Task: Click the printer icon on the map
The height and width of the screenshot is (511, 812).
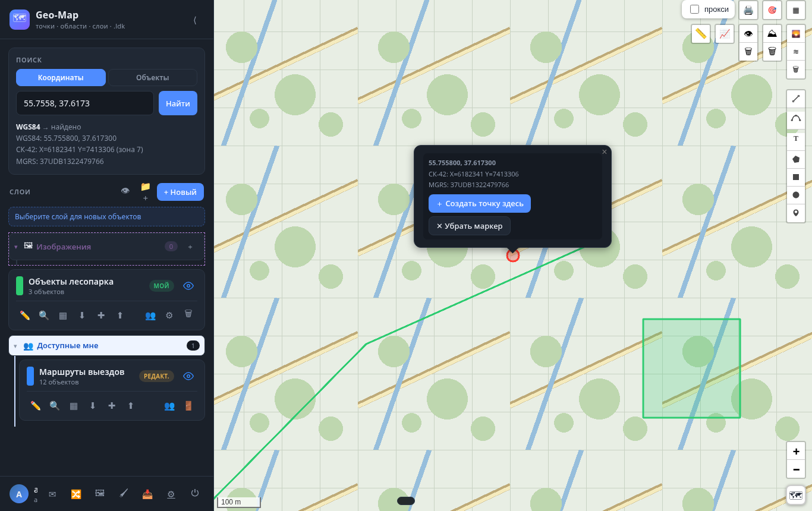Action: [x=748, y=10]
